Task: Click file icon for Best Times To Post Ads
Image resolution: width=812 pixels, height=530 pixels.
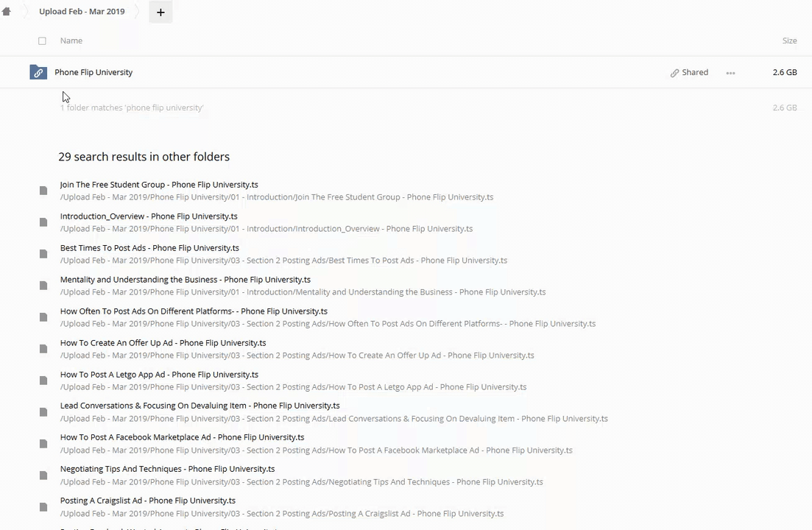Action: (43, 254)
